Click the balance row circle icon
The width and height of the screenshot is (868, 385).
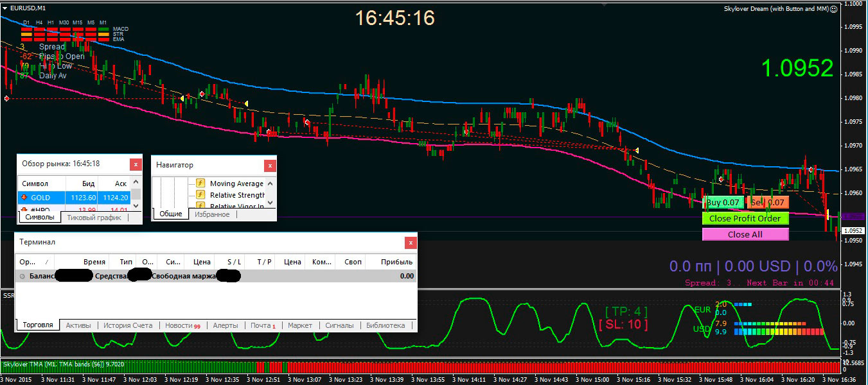click(22, 276)
